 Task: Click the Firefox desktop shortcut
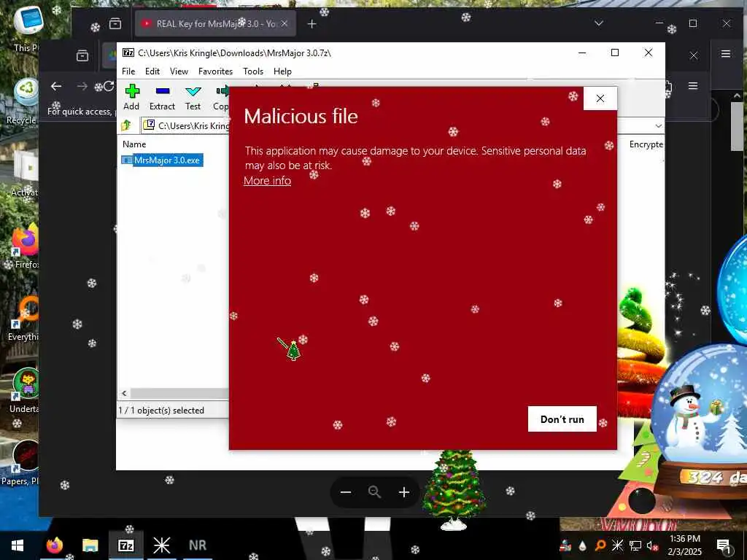pyautogui.click(x=25, y=246)
